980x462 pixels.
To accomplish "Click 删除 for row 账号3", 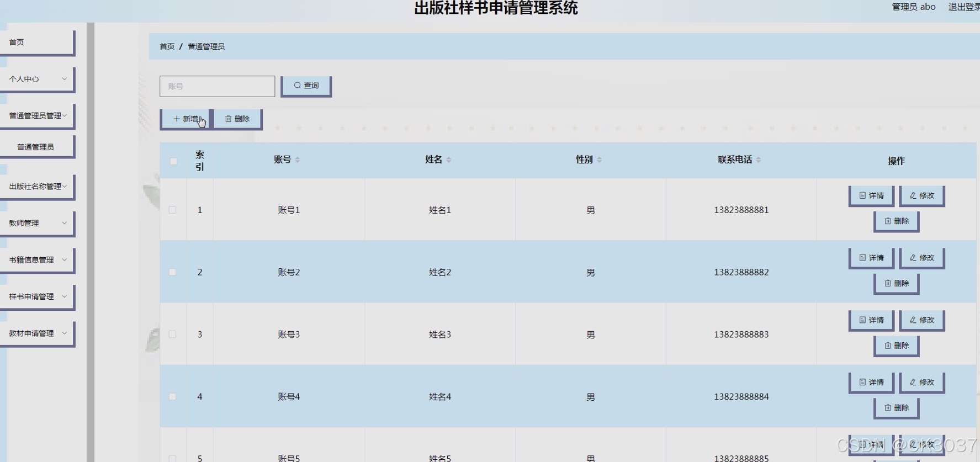I will 897,346.
